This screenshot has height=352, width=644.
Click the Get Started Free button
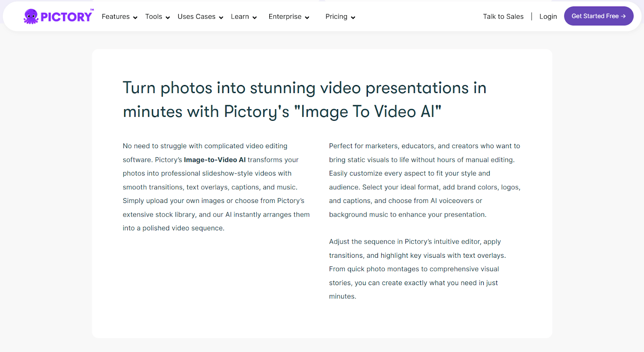pyautogui.click(x=599, y=16)
